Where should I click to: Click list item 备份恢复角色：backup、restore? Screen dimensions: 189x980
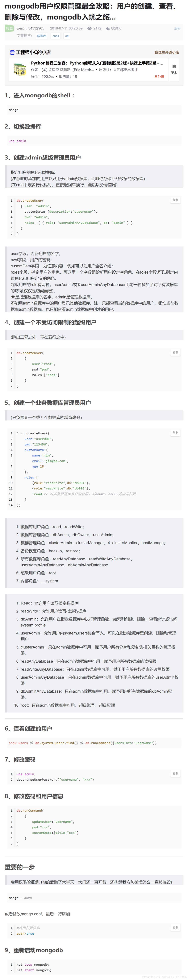point(50,551)
